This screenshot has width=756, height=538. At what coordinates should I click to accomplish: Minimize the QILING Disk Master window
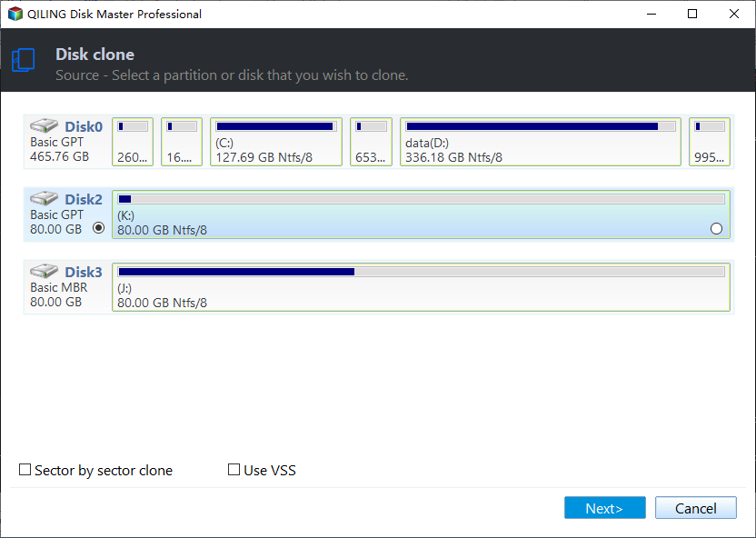(x=652, y=14)
